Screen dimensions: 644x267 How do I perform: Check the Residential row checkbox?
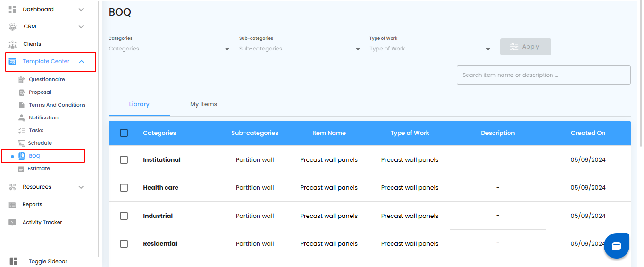click(124, 244)
